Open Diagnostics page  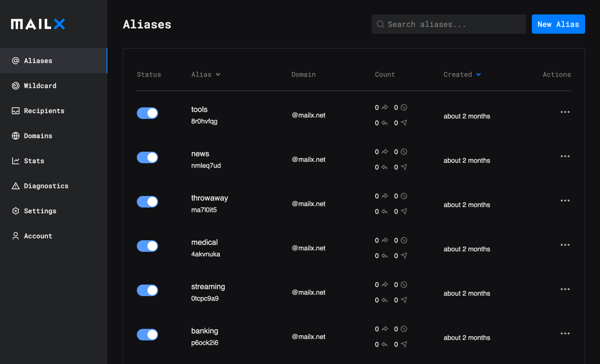point(53,186)
